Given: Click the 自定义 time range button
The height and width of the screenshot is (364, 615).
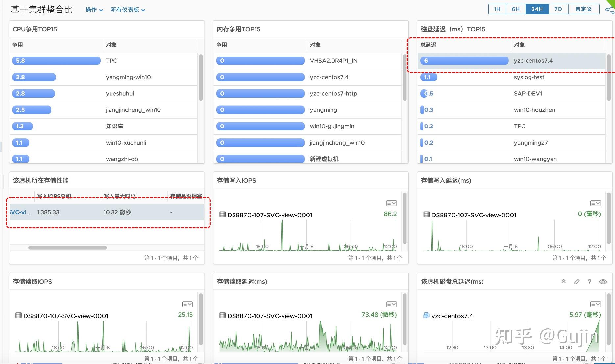Looking at the screenshot, I should point(583,9).
